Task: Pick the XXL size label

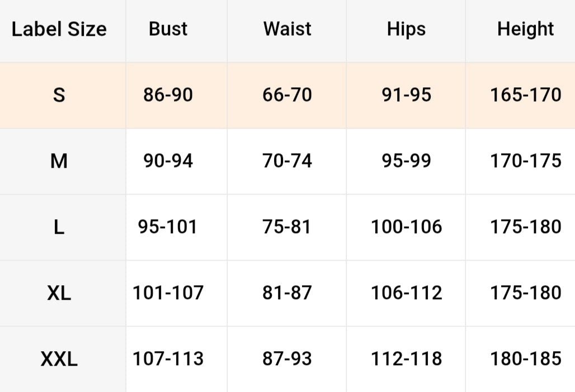Action: (x=59, y=359)
